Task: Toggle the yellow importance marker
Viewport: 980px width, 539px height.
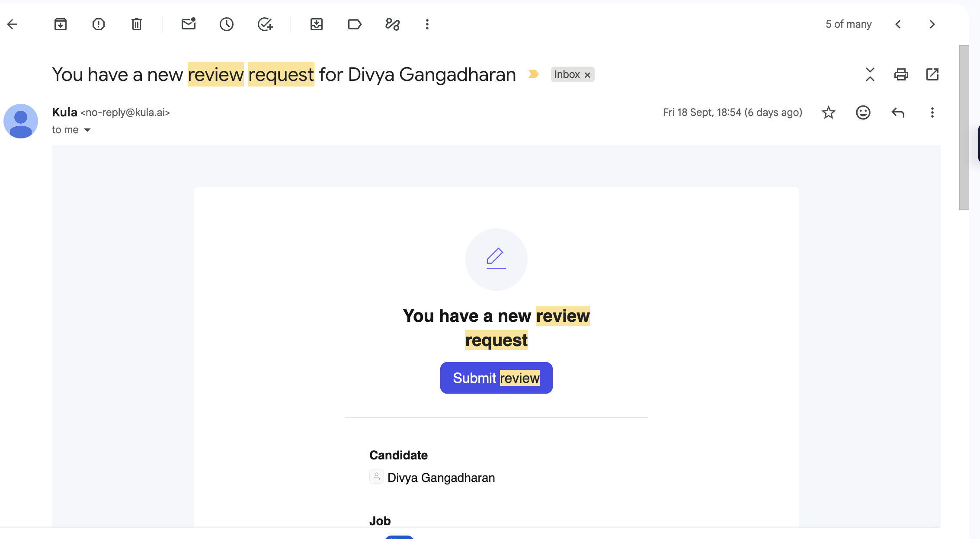Action: coord(533,74)
